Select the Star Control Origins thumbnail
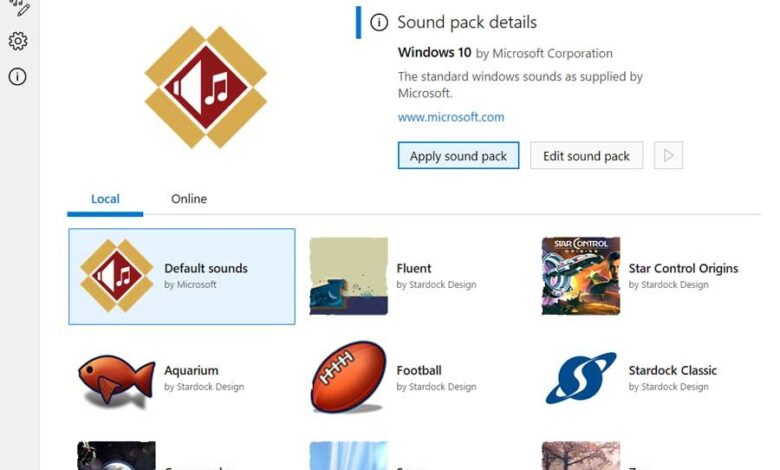Screen dimensions: 780x470 [580, 276]
